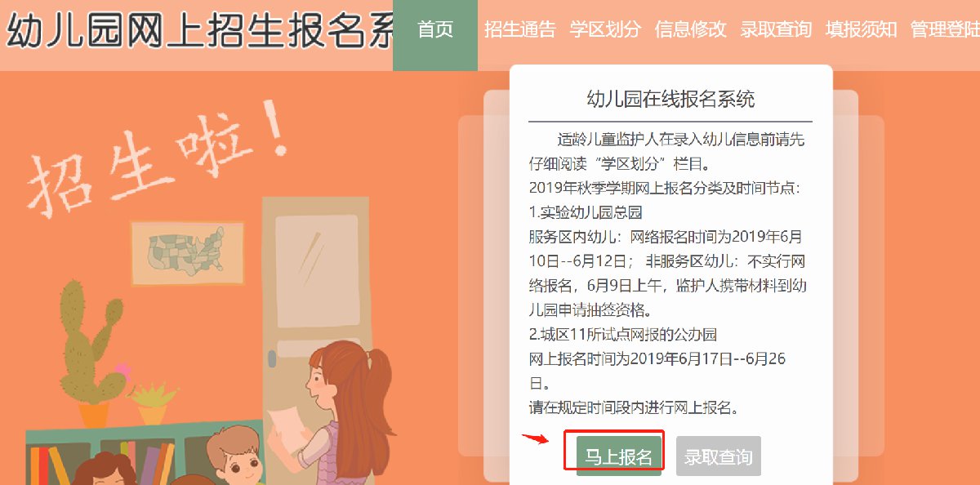980x485 pixels.
Task: Click the 1.实验幼儿园总园 line of text
Action: [586, 212]
